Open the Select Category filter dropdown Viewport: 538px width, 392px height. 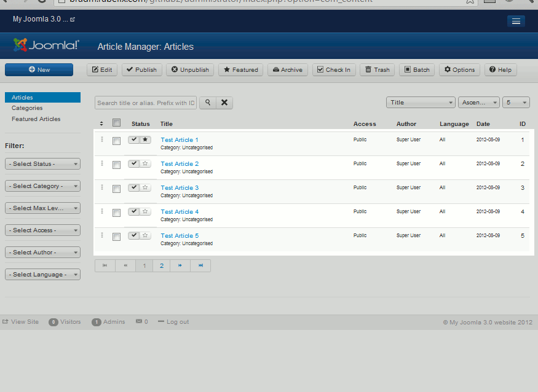click(x=42, y=186)
